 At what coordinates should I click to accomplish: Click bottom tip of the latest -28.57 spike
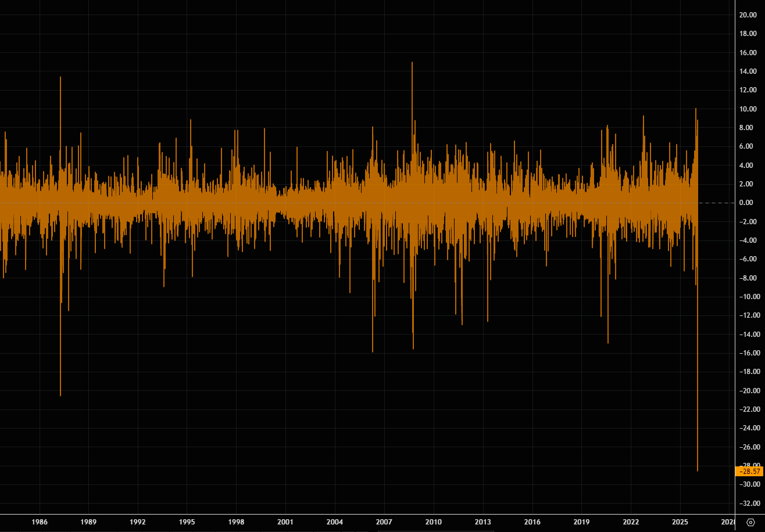point(698,470)
